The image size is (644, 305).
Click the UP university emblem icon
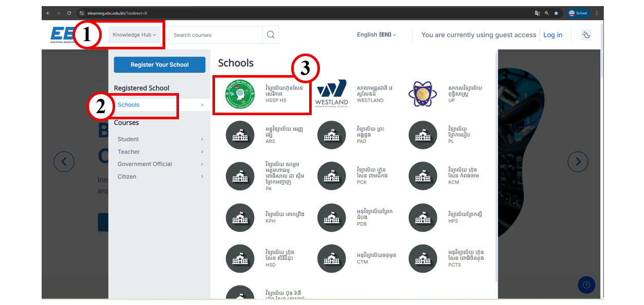[422, 94]
